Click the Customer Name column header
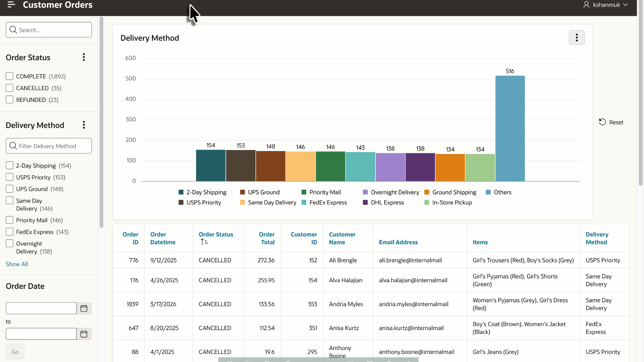The image size is (644, 362). tap(342, 238)
